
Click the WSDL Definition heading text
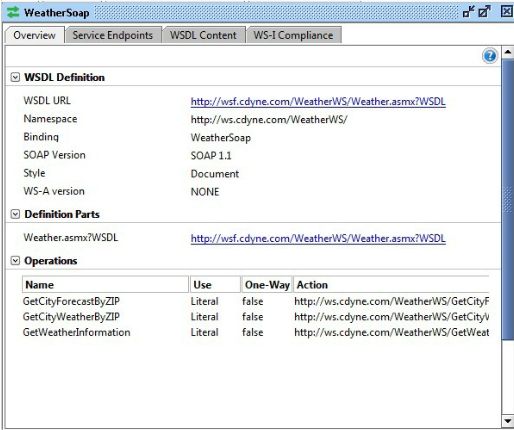pos(64,77)
